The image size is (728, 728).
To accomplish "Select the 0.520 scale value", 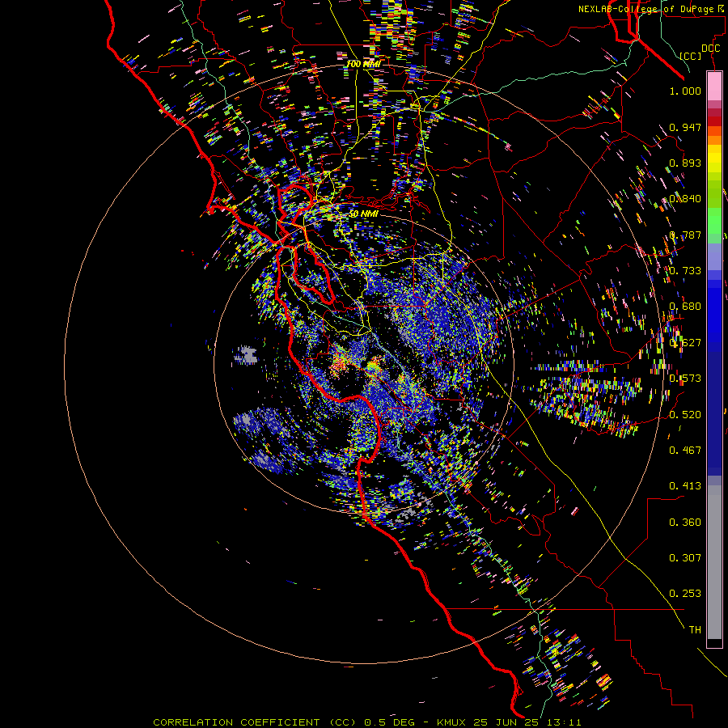I will [x=685, y=414].
